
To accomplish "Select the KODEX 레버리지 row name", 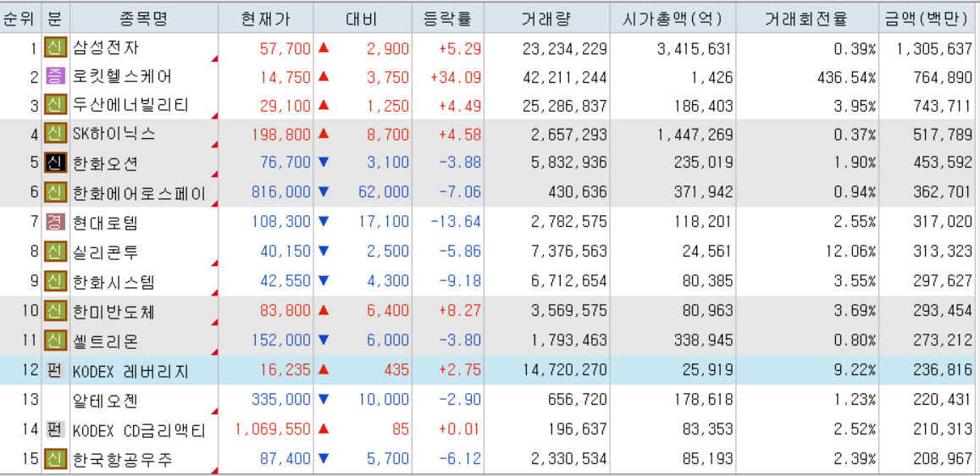I will [130, 370].
